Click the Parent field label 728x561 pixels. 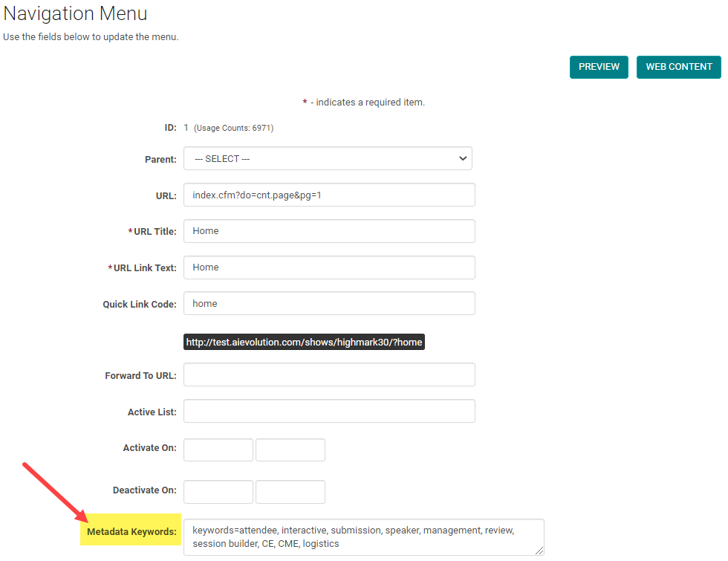pyautogui.click(x=160, y=160)
